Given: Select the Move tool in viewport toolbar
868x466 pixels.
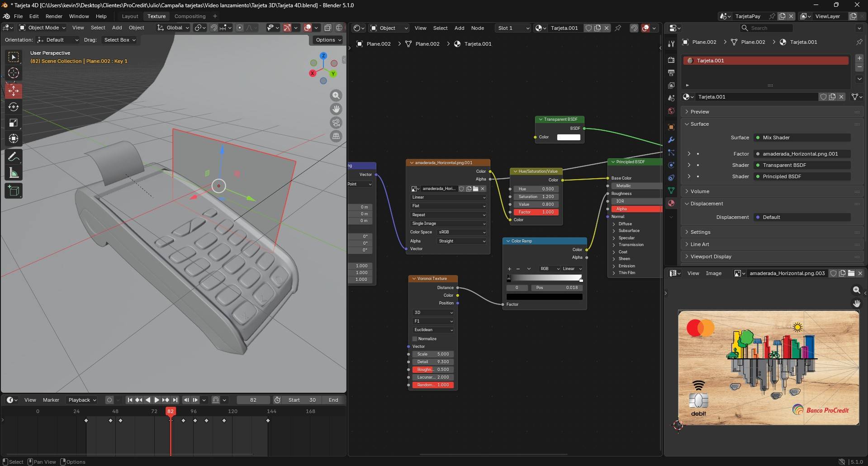Looking at the screenshot, I should click(14, 90).
